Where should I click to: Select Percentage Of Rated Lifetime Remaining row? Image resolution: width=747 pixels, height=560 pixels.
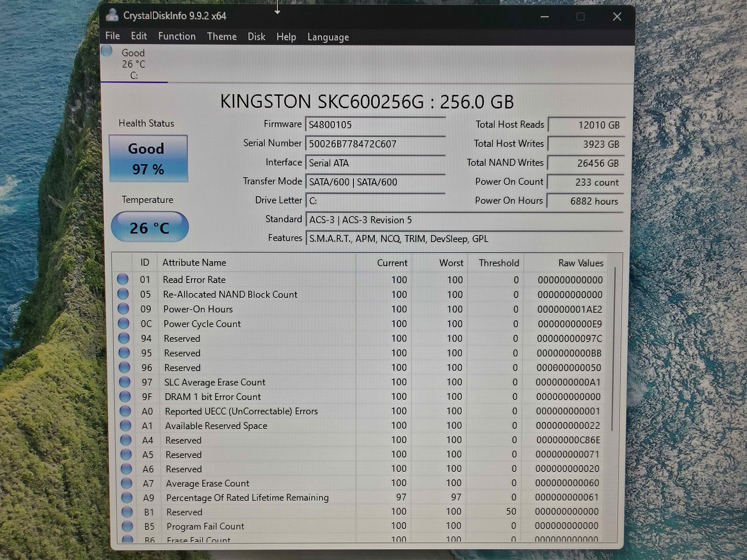point(361,497)
